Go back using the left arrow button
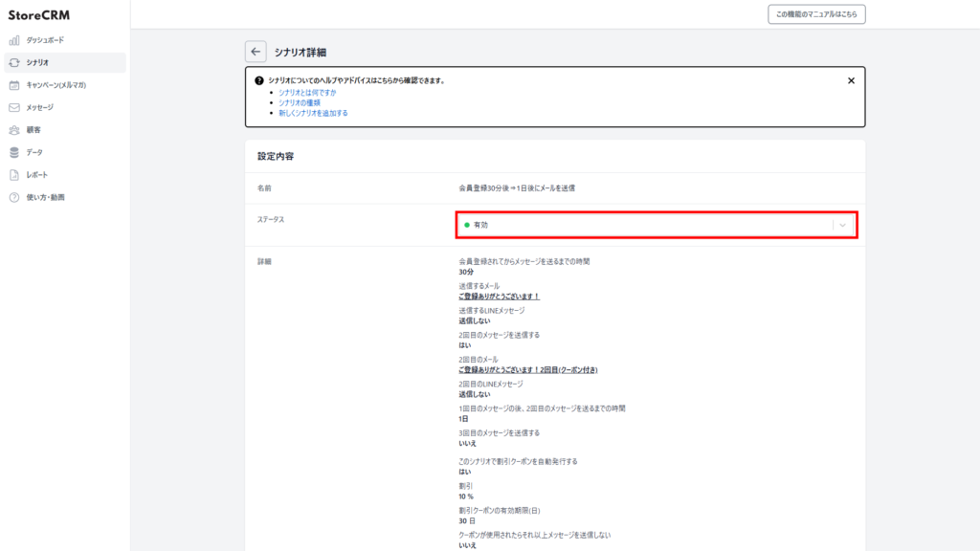980x551 pixels. [x=256, y=52]
